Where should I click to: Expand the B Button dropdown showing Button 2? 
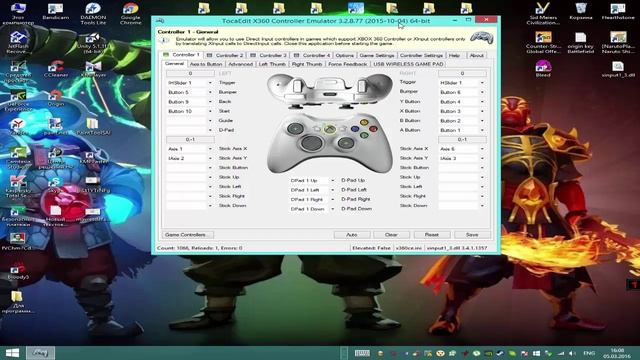click(482, 121)
